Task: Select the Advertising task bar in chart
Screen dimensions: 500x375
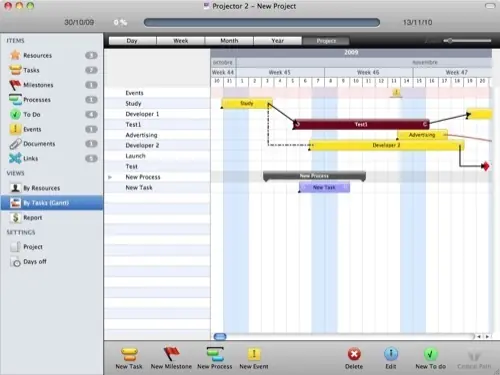Action: pos(422,135)
